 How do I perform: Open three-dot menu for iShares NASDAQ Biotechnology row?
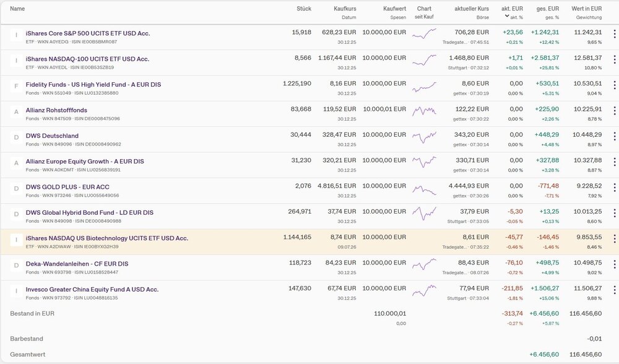point(614,239)
